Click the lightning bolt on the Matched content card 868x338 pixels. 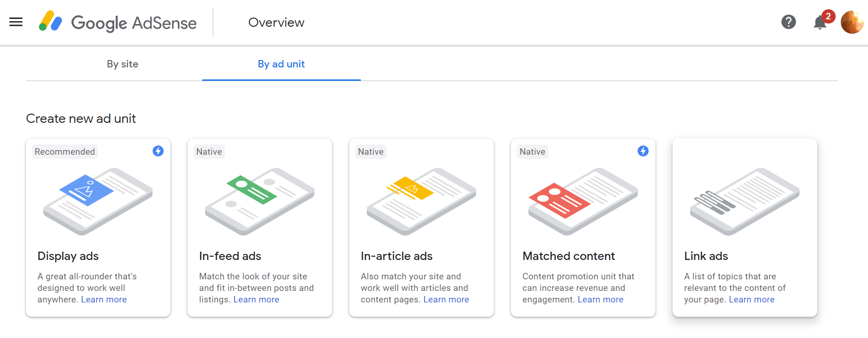click(643, 151)
